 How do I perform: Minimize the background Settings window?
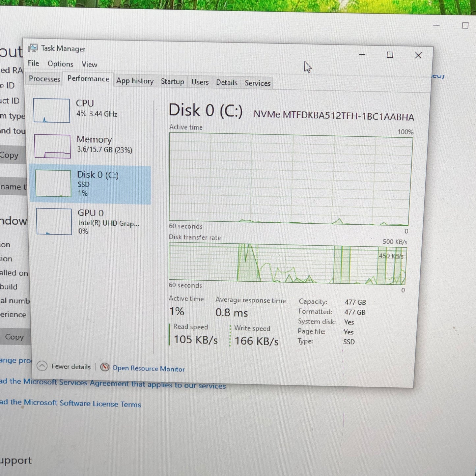436,25
